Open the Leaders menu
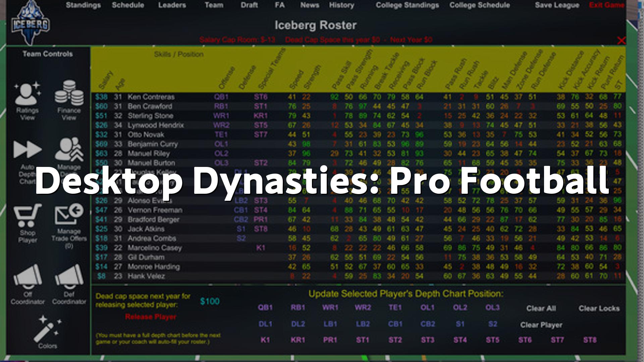Viewport: 644px width, 362px height. (172, 5)
